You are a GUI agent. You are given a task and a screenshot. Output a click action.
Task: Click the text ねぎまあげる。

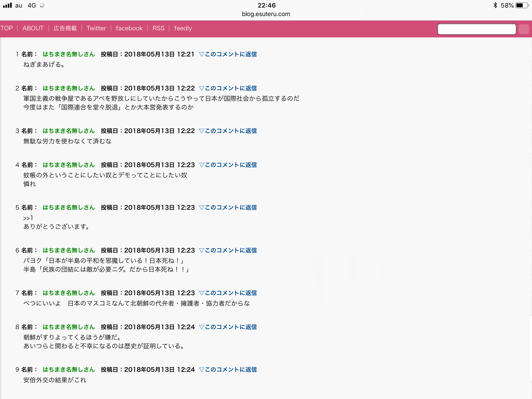(44, 64)
